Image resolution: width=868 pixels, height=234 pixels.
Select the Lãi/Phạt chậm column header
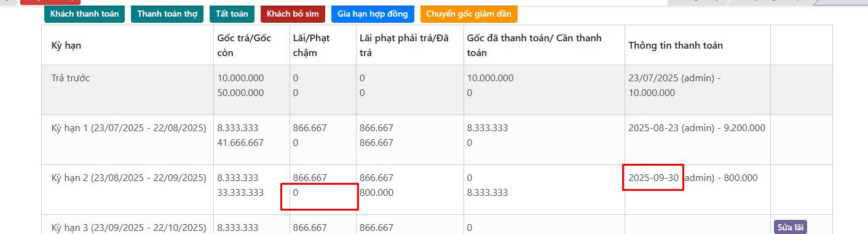click(x=311, y=46)
